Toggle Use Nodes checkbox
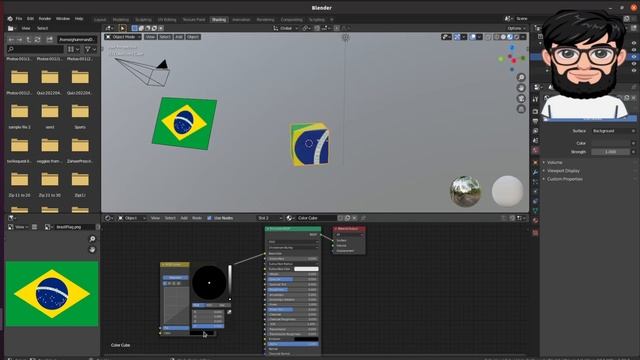Viewport: 640px width, 360px height. (209, 218)
